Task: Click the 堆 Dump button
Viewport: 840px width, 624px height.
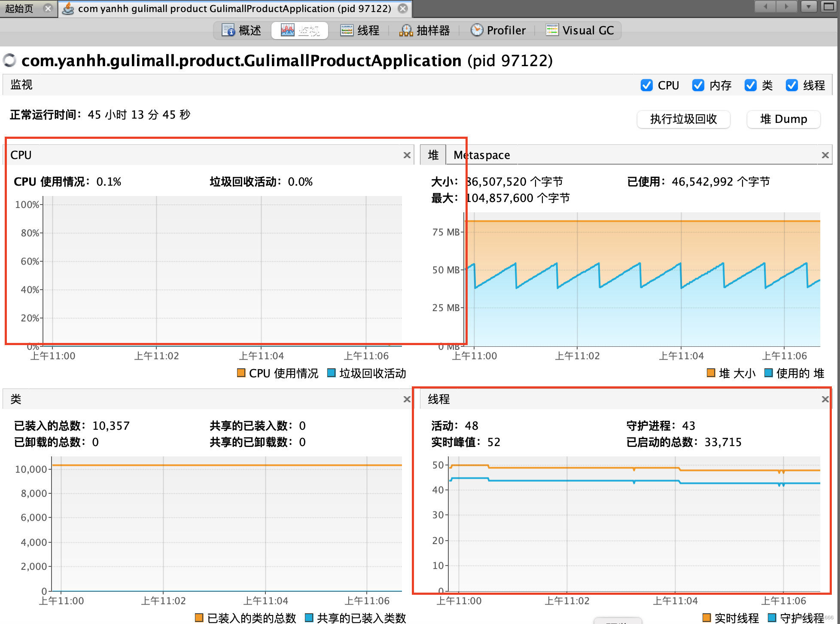Action: 783,119
